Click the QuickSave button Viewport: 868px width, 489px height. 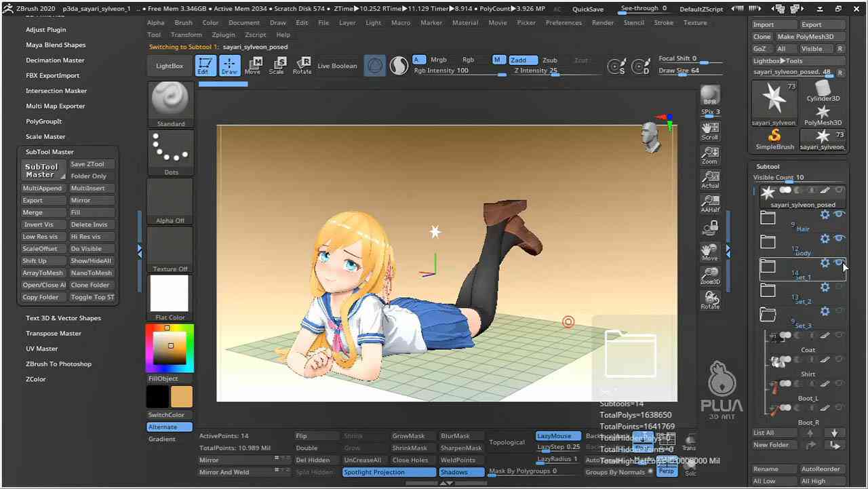click(588, 9)
